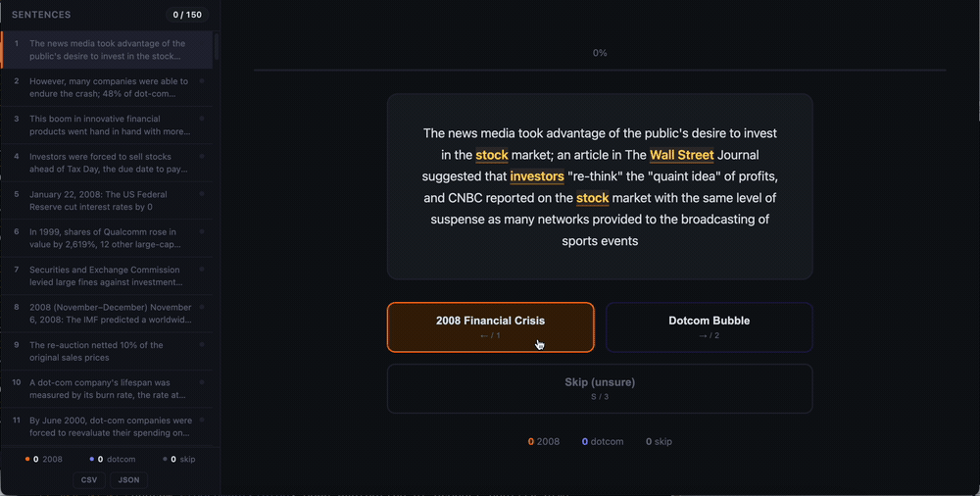Export results using the CSV button
980x496 pixels.
click(x=89, y=479)
